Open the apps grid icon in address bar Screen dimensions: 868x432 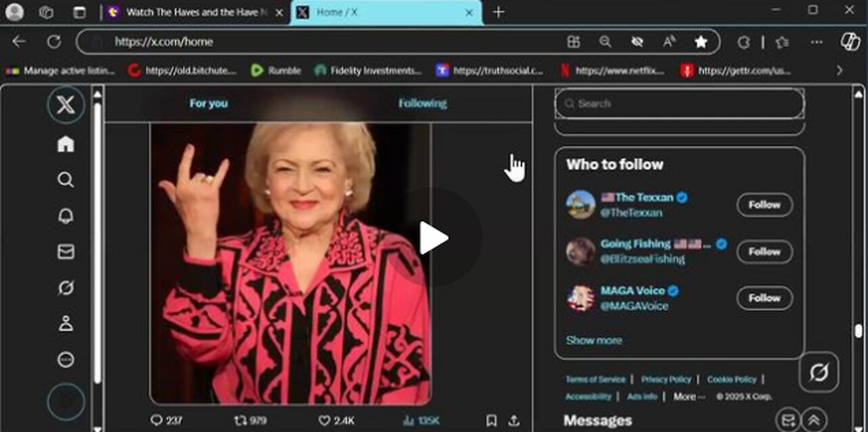coord(574,41)
